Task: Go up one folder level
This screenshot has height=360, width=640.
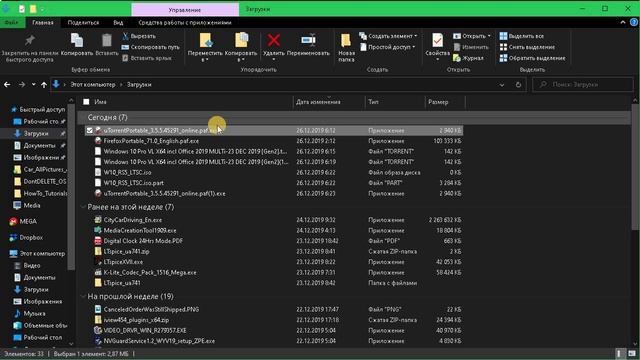Action: (x=44, y=85)
